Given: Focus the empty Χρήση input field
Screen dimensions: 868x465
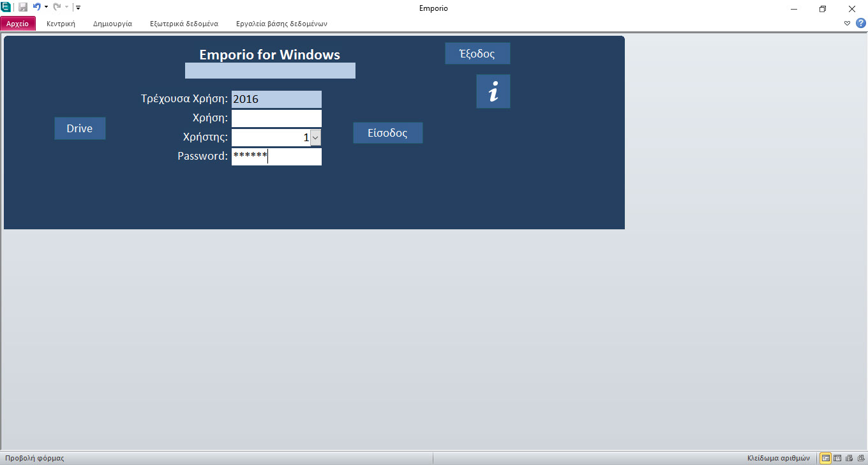Looking at the screenshot, I should tap(276, 118).
